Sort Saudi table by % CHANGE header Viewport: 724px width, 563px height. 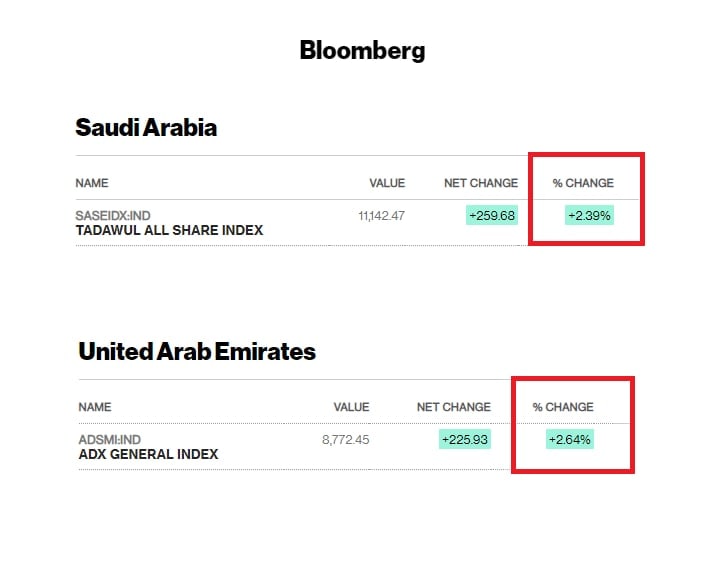click(x=583, y=183)
